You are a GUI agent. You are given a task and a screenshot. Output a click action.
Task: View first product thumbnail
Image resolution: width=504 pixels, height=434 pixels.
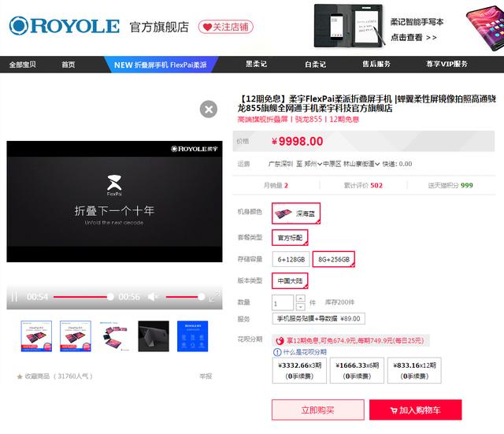click(36, 336)
